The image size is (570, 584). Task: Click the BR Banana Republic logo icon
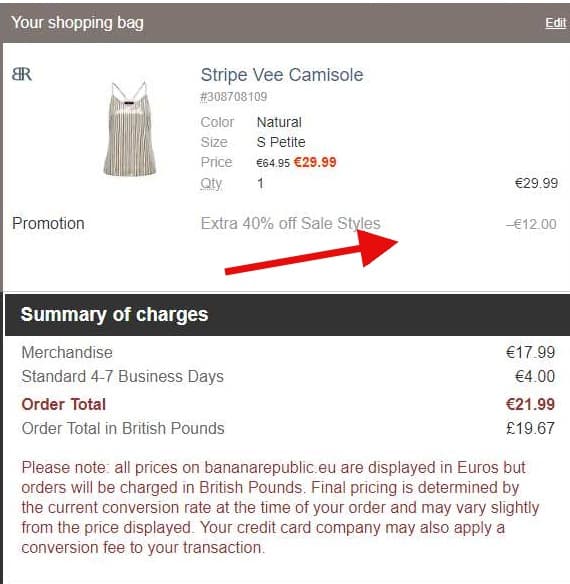(22, 74)
